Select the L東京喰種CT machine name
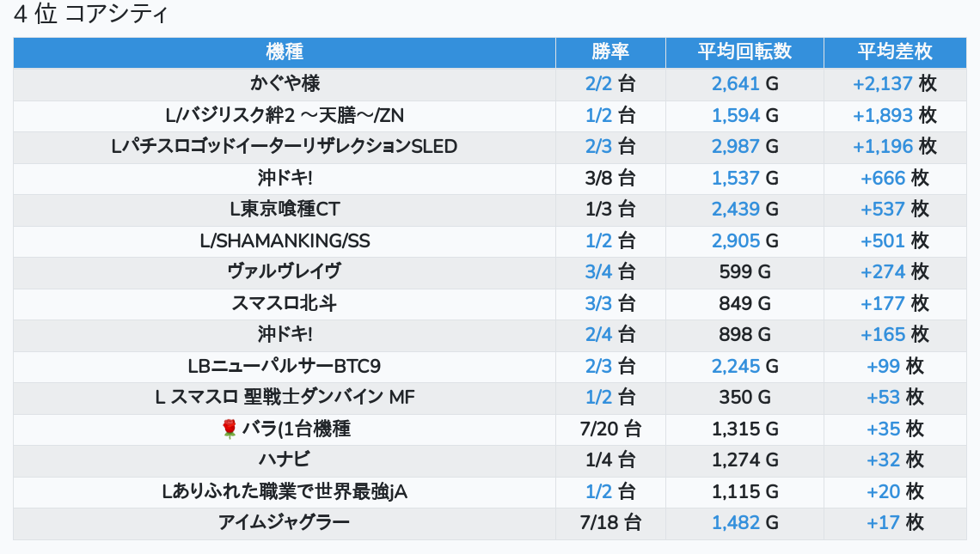Image resolution: width=980 pixels, height=554 pixels. click(x=285, y=210)
